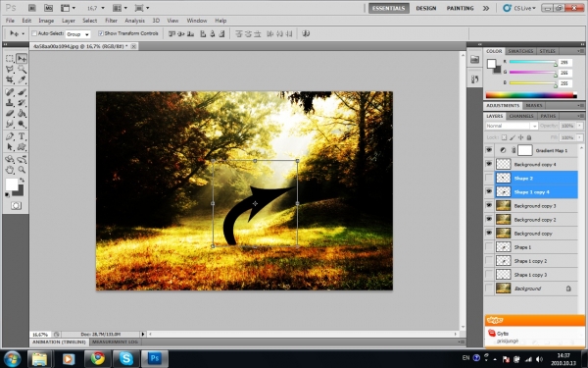Select the Blur tool
The height and width of the screenshot is (368, 588).
10,124
